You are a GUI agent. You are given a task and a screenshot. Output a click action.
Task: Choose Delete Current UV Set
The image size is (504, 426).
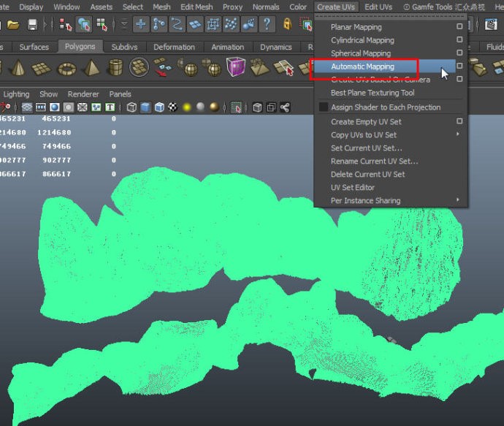pos(367,174)
